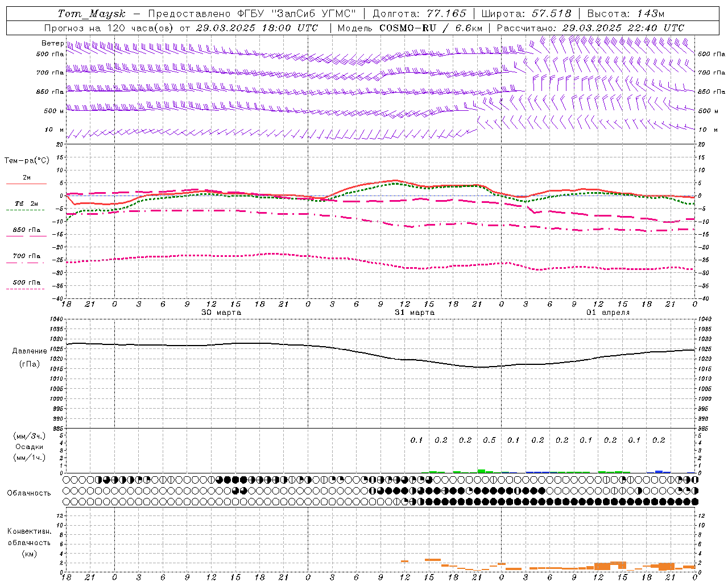Screen dimensions: 728x582
Task: Click the Давление pressure panel label
Action: pyautogui.click(x=30, y=351)
